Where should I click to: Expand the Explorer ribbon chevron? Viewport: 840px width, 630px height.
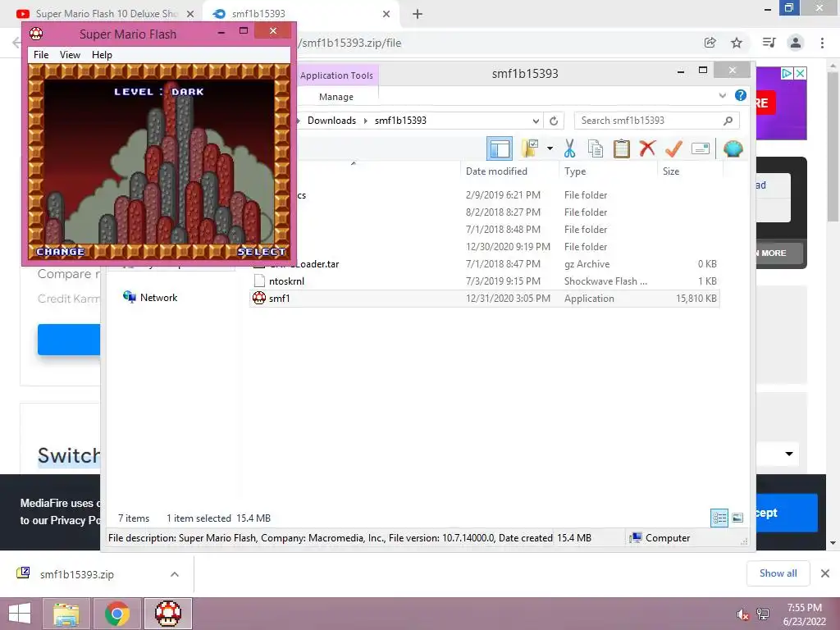(722, 95)
